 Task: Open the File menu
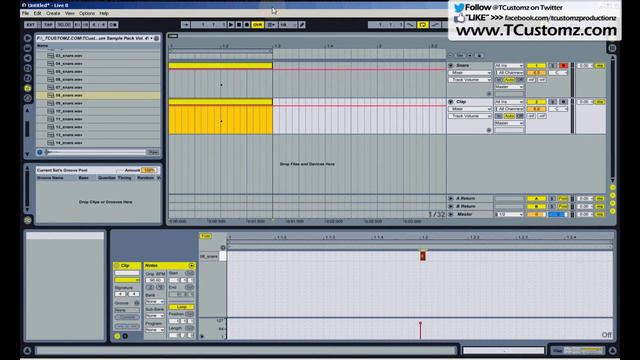25,13
